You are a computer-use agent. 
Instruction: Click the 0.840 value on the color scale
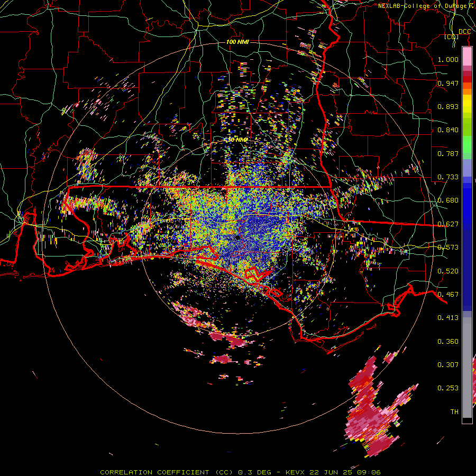[x=448, y=130]
